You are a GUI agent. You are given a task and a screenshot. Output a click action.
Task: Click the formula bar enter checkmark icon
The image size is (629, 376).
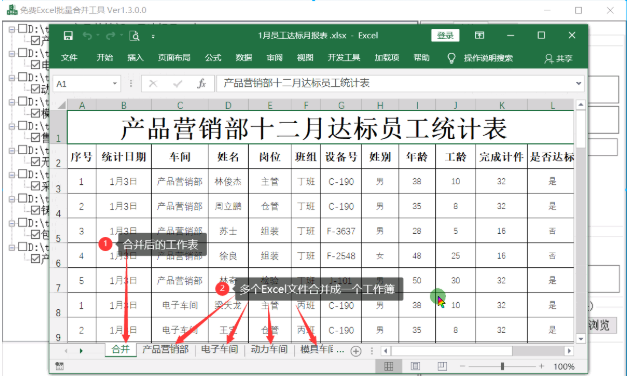point(177,83)
